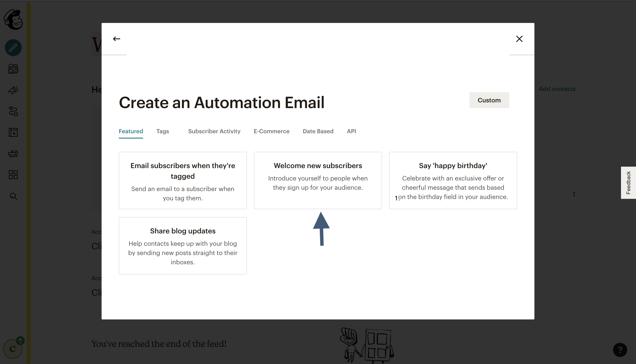Screen dimensions: 636x364
Task: Click the Custom button
Action: click(489, 100)
